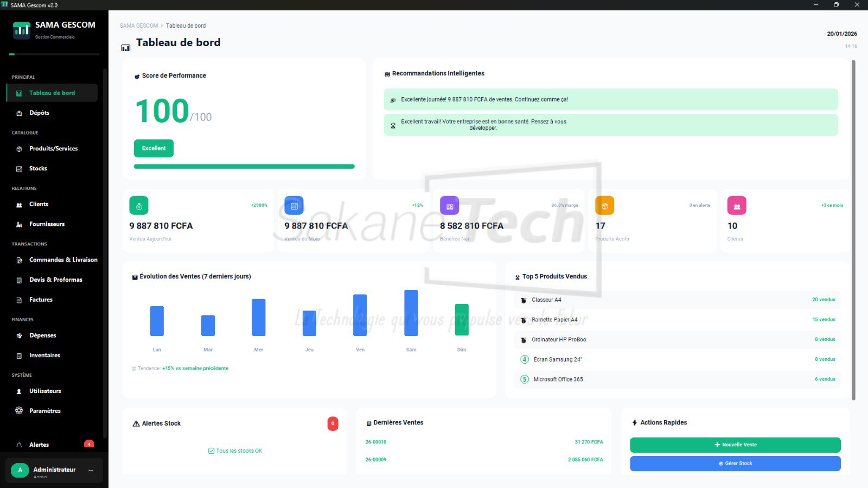Click the '+3 ce mois' indicator
Image resolution: width=868 pixels, height=488 pixels.
832,206
